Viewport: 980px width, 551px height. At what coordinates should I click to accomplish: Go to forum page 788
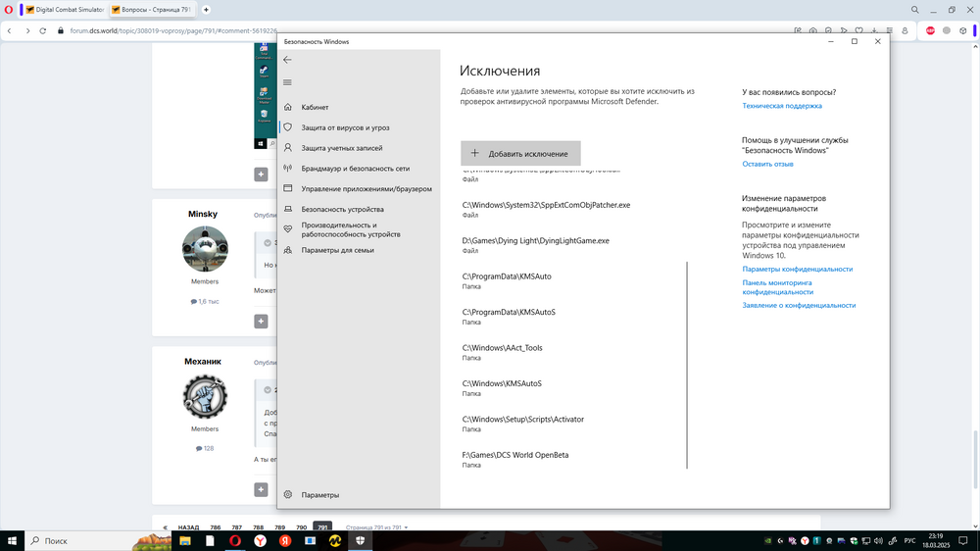click(258, 527)
